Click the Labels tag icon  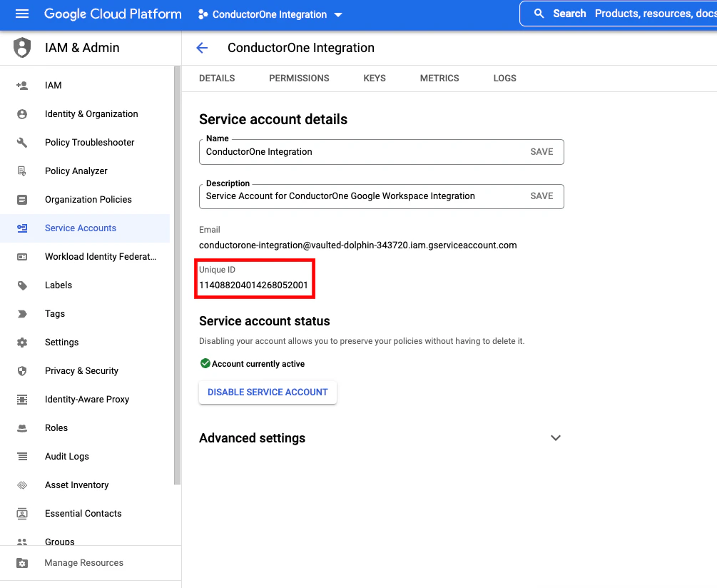pos(23,285)
